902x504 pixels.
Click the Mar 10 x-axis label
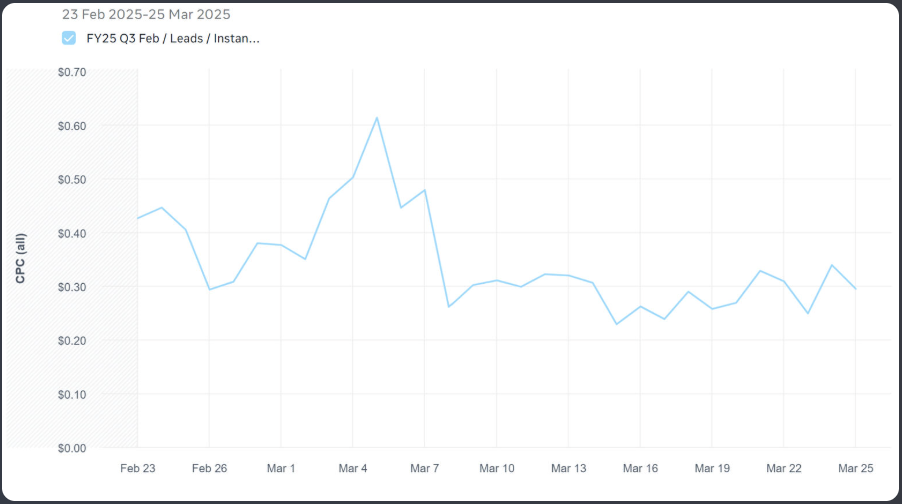coord(497,468)
